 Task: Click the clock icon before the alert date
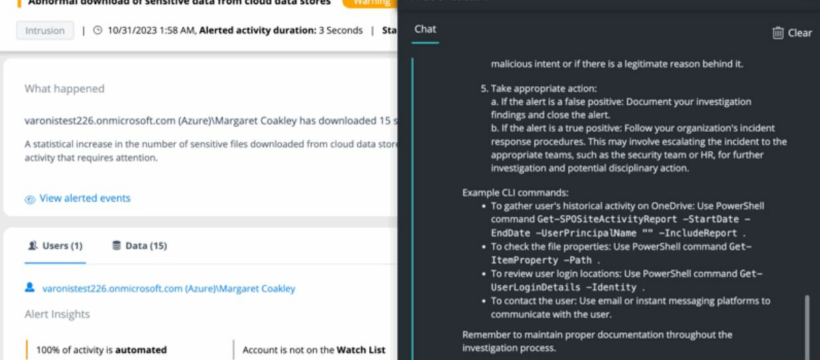[97, 30]
